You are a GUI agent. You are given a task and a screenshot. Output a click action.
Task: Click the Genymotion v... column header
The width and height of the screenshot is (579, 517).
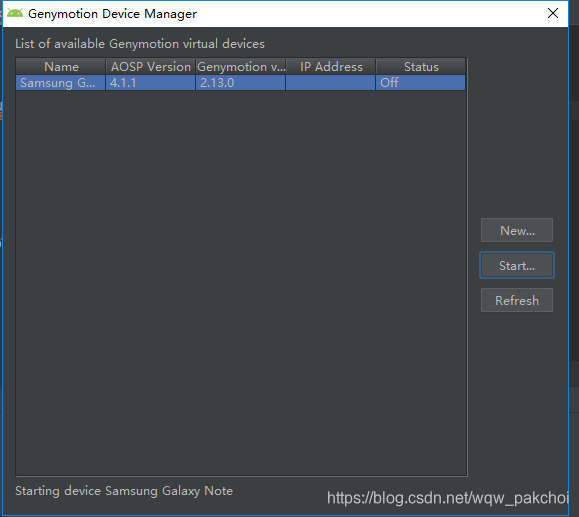241,67
